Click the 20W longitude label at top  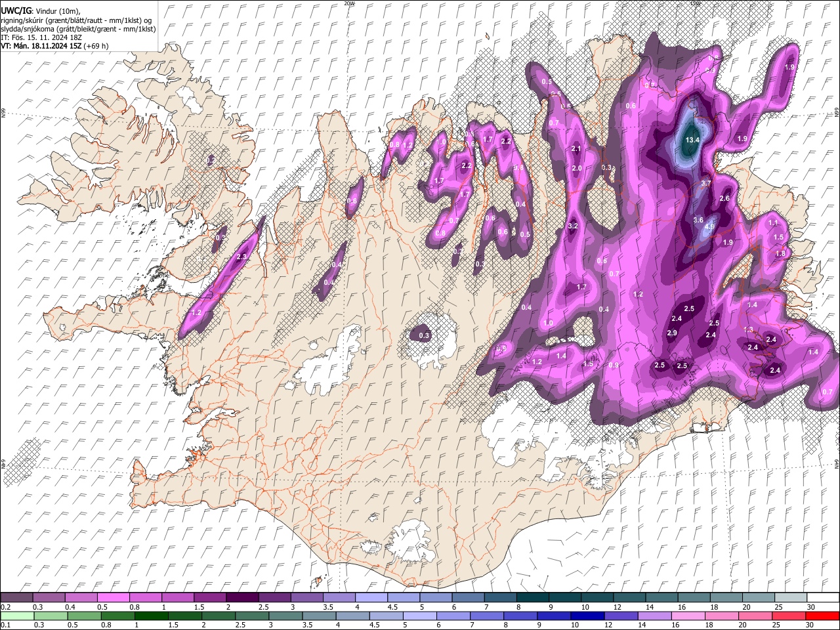click(350, 3)
